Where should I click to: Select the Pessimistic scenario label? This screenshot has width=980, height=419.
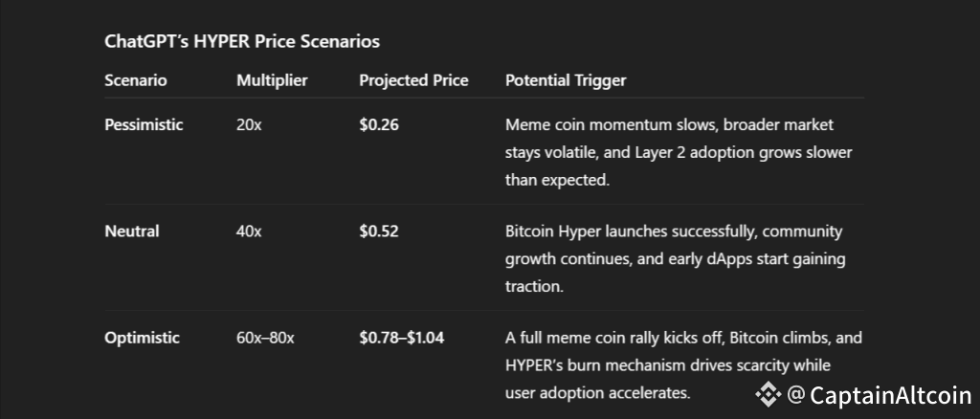[144, 125]
